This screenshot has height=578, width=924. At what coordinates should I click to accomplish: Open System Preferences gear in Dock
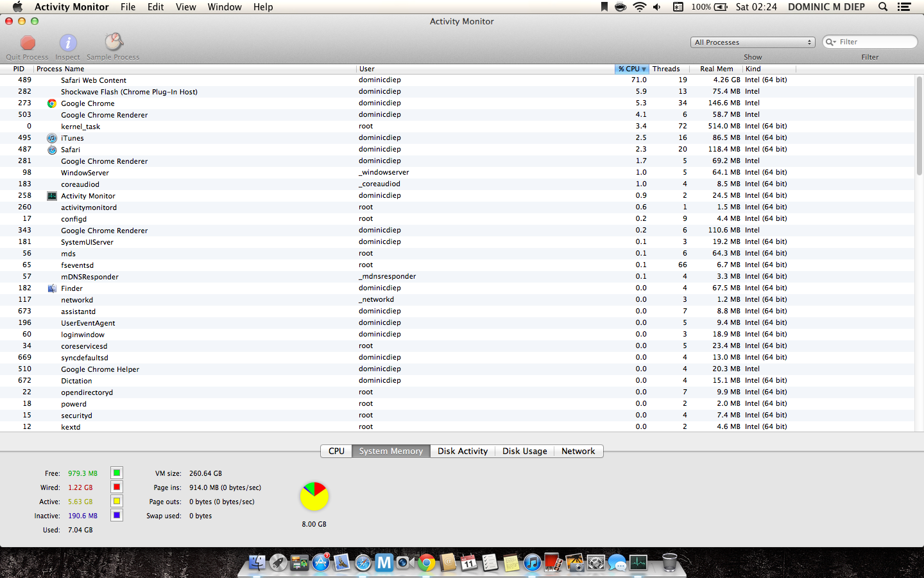coord(596,563)
